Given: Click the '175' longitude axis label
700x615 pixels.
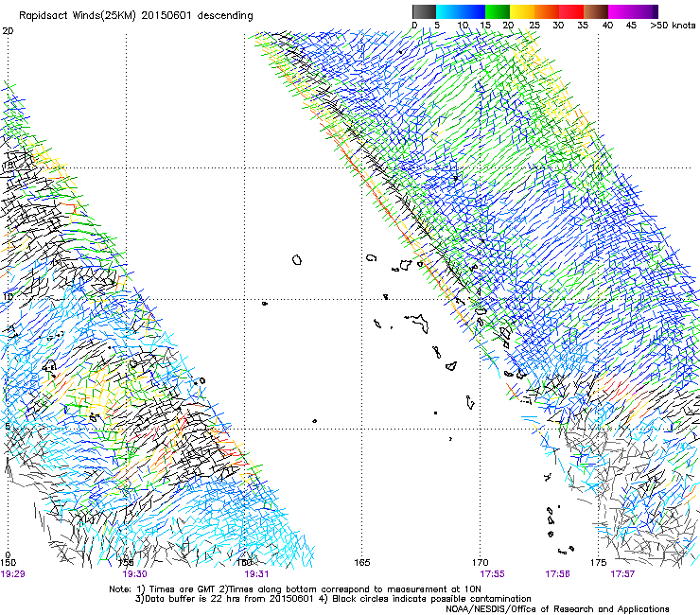Looking at the screenshot, I should [598, 562].
